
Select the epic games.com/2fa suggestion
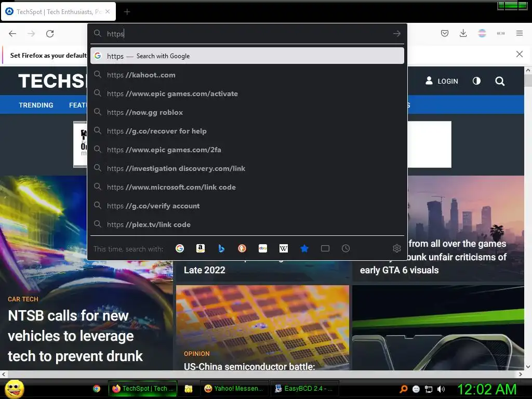(247, 149)
